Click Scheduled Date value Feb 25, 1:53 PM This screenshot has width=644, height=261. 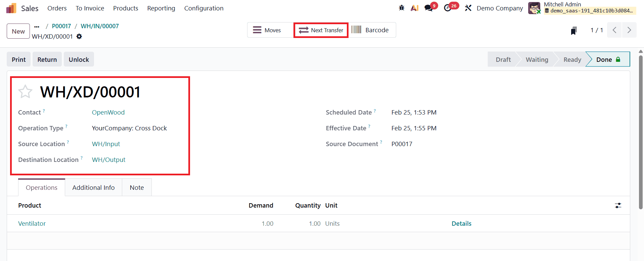pyautogui.click(x=414, y=113)
